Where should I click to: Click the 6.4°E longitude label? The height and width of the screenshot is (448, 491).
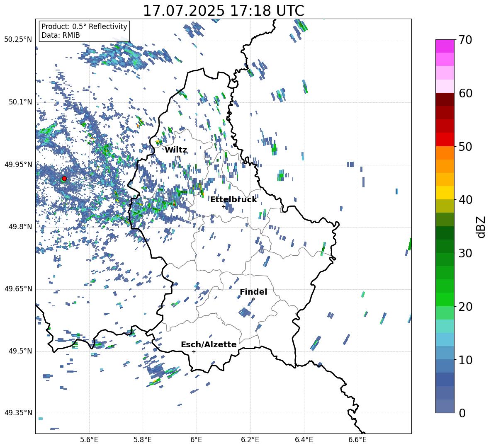tap(304, 440)
